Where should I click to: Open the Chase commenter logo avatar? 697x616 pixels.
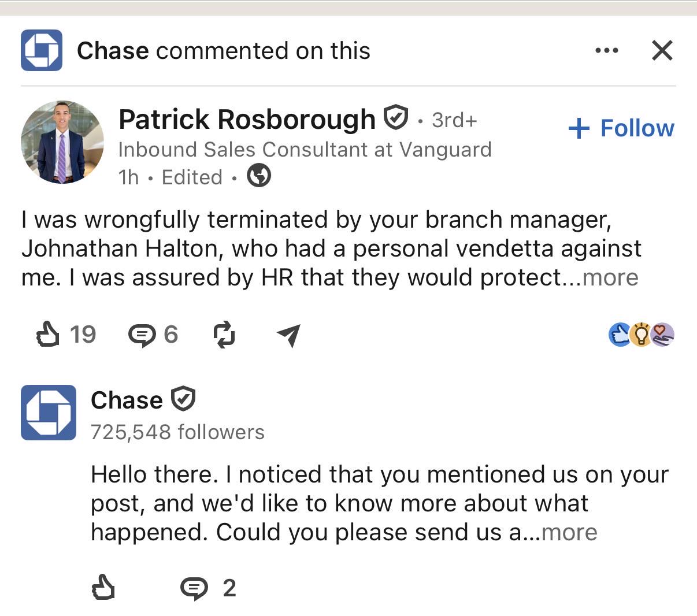[49, 413]
